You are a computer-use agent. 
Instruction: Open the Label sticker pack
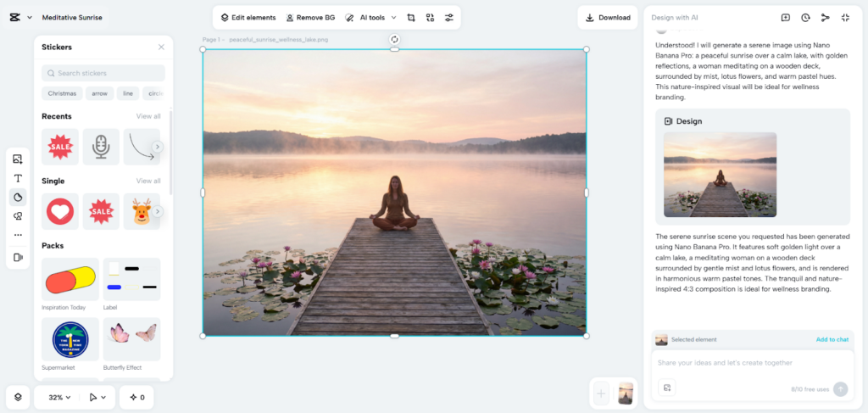tap(131, 280)
